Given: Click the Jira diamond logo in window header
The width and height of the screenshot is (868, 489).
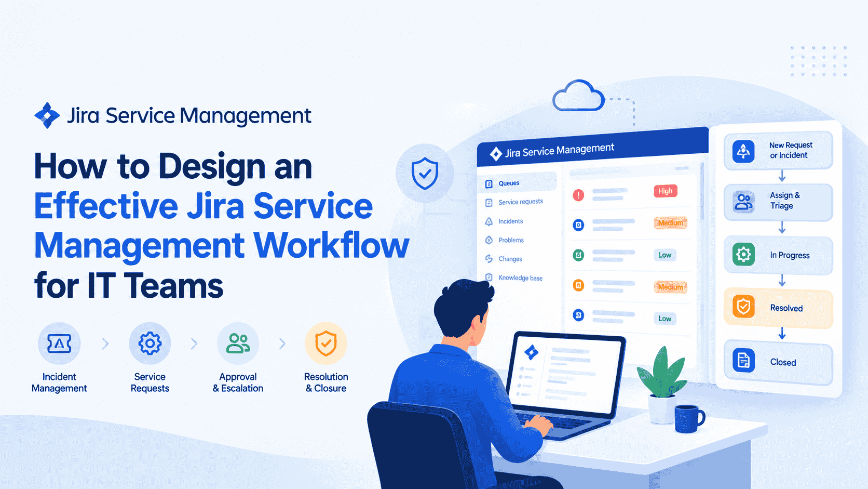Looking at the screenshot, I should [x=496, y=153].
